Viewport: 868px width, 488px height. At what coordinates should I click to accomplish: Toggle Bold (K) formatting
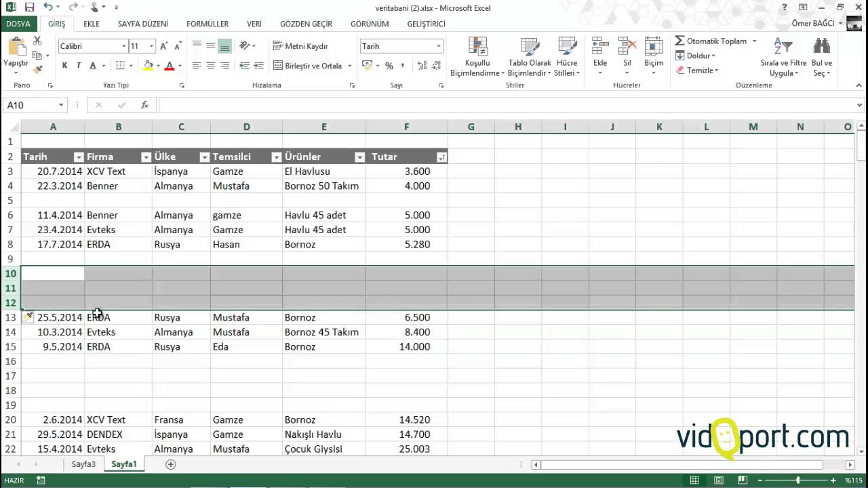[64, 66]
